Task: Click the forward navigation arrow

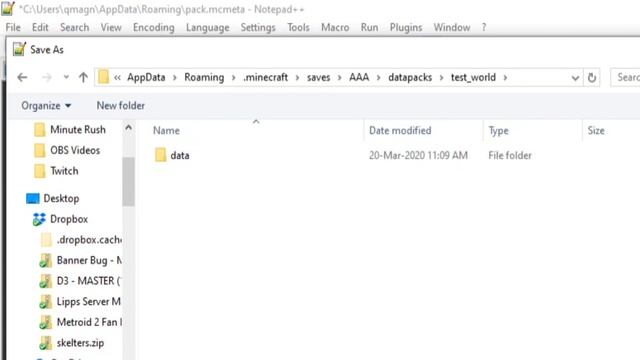Action: click(x=47, y=77)
